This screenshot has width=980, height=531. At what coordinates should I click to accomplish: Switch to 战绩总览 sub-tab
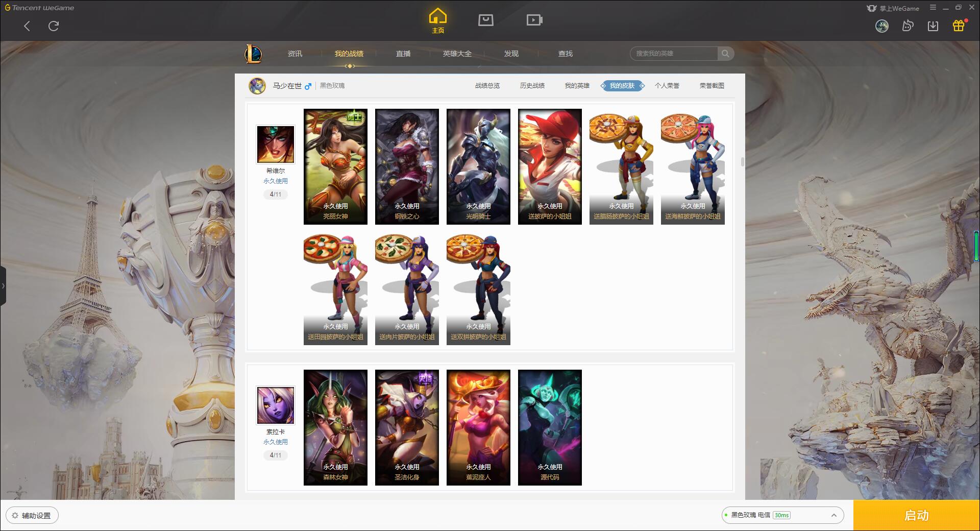point(487,86)
